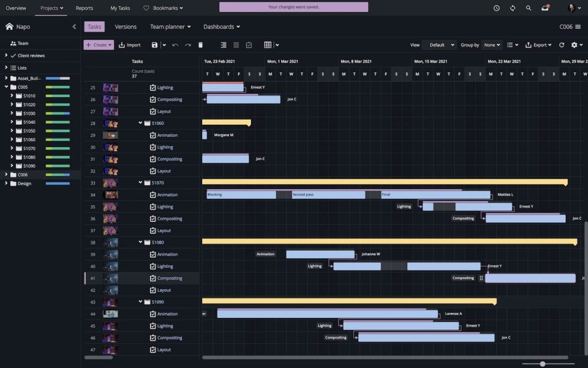Expand the Asset_Build folder in sidebar
This screenshot has width=588, height=368.
6,78
